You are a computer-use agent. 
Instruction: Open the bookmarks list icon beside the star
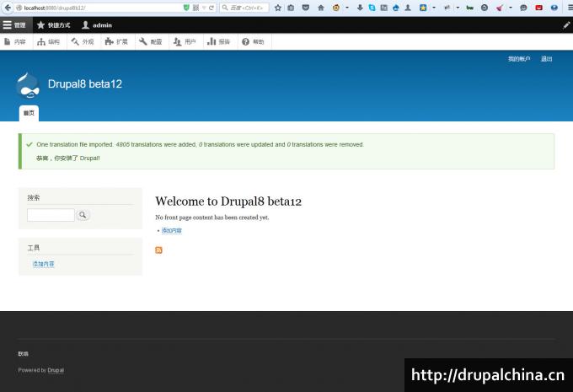291,8
